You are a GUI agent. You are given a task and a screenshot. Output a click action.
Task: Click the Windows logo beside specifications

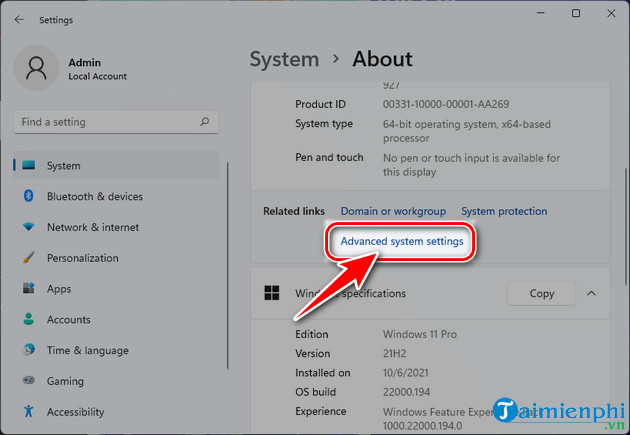pos(272,293)
